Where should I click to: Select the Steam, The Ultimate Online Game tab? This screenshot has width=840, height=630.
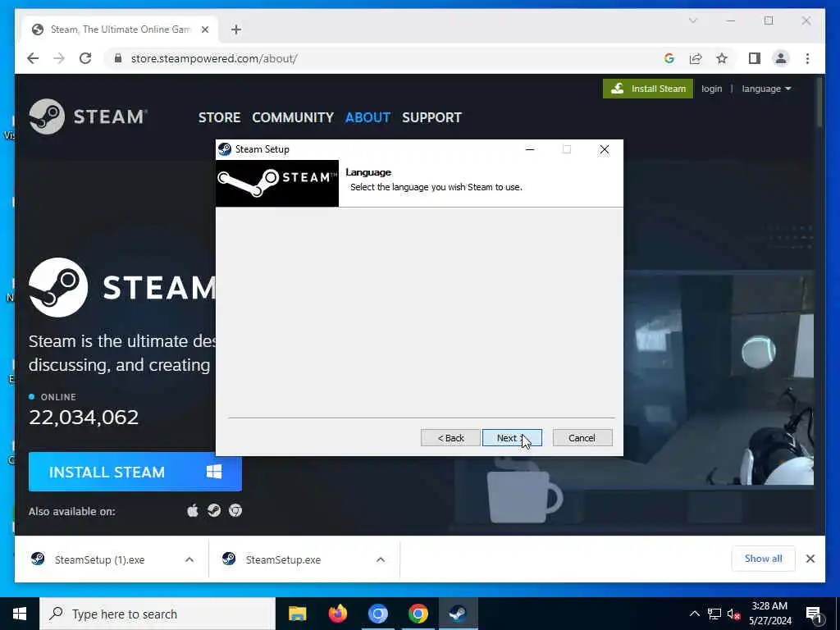click(120, 30)
